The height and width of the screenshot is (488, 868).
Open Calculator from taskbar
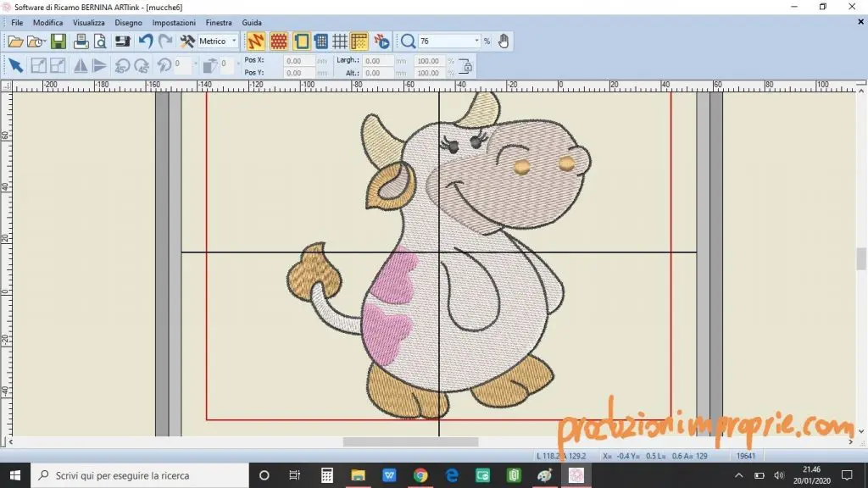pos(326,475)
